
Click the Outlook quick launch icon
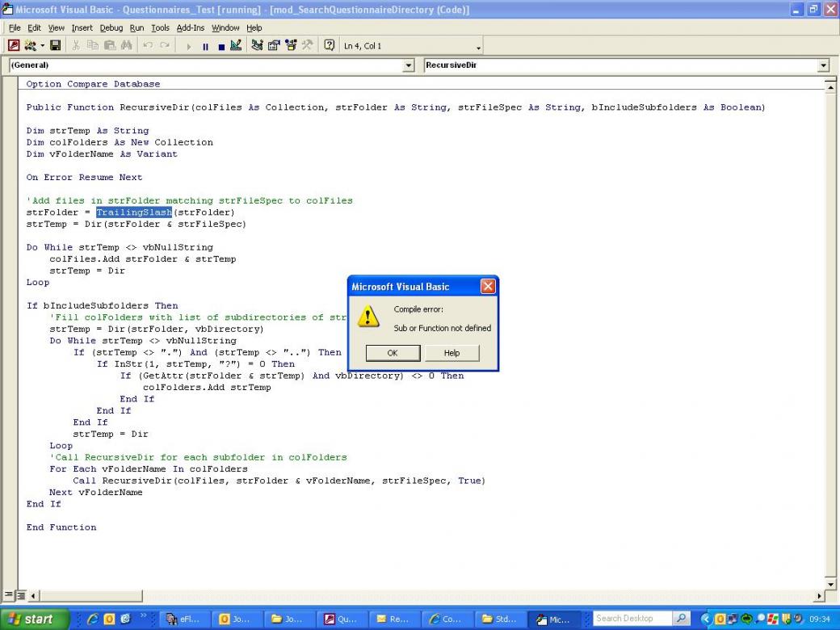109,619
